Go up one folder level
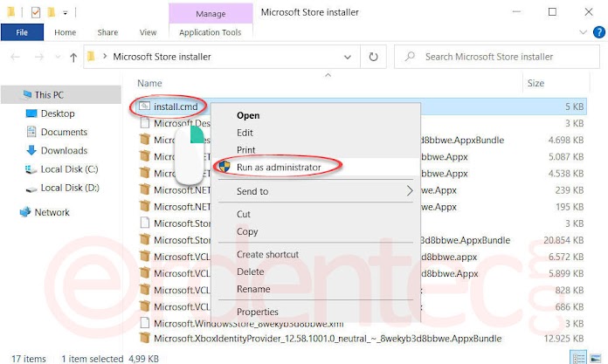 (73, 58)
